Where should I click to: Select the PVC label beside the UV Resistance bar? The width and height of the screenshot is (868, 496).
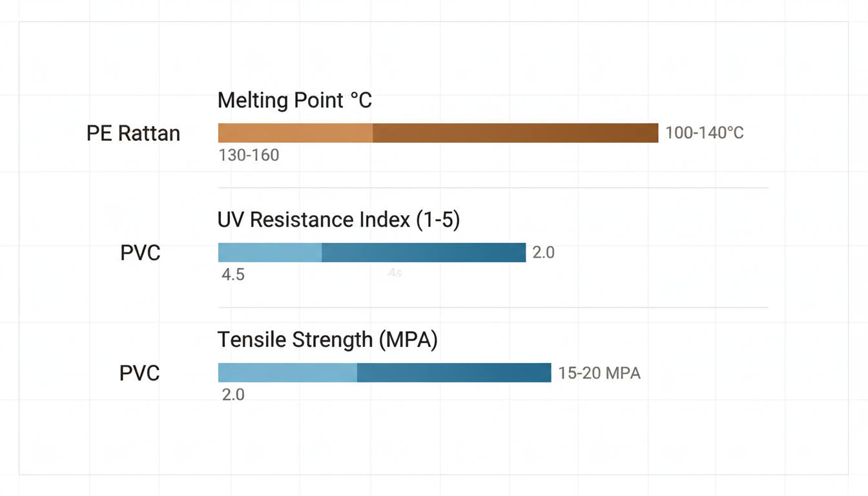pyautogui.click(x=140, y=253)
